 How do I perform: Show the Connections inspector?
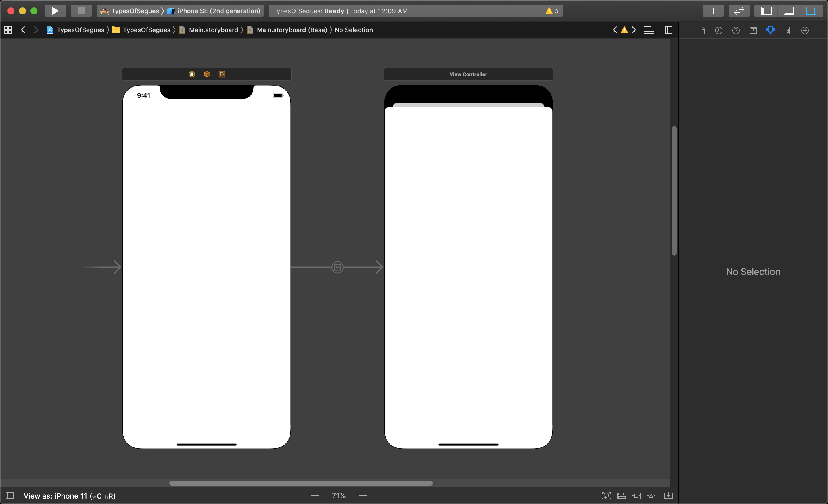click(805, 30)
